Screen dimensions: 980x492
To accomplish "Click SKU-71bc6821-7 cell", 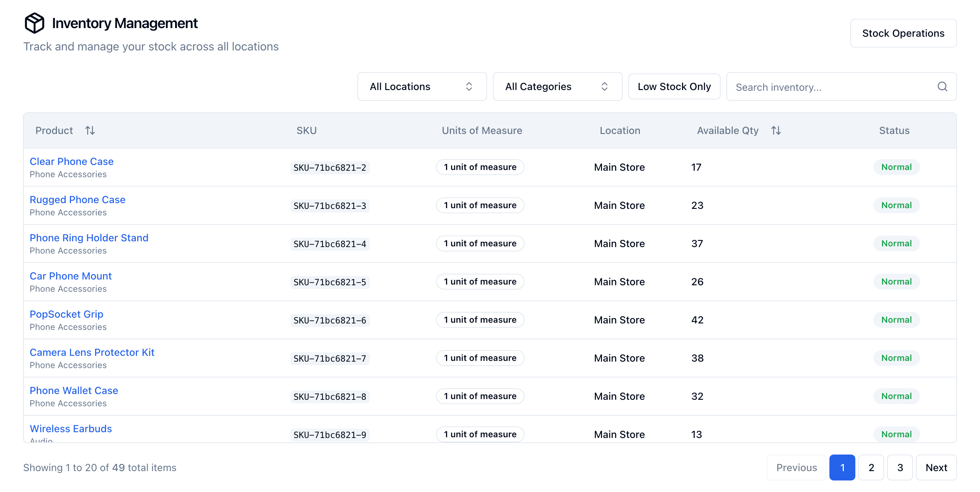I will (x=330, y=358).
